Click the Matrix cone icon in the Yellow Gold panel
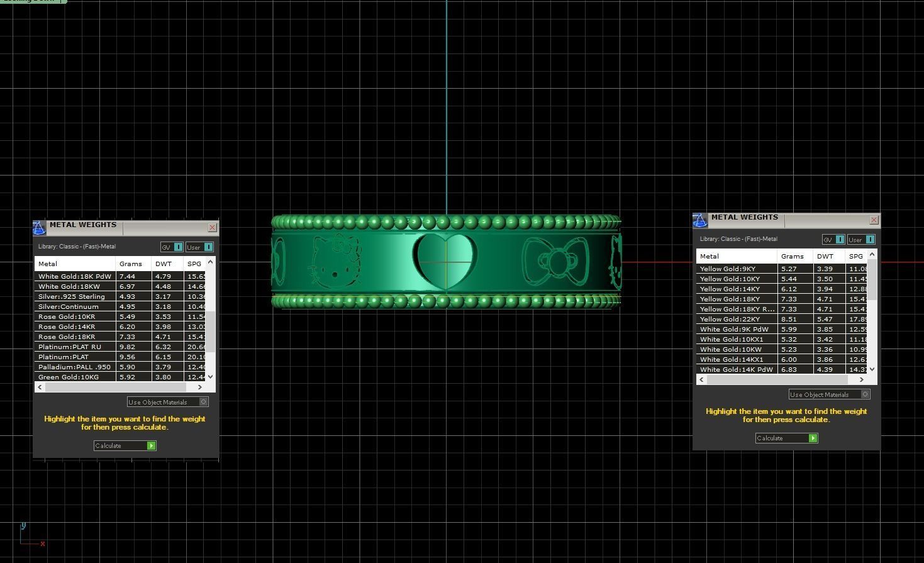This screenshot has height=563, width=924. [x=700, y=220]
